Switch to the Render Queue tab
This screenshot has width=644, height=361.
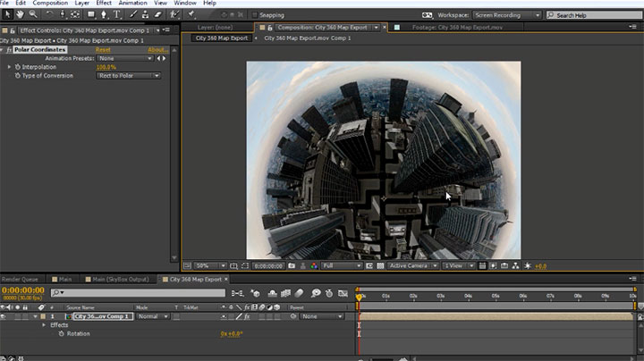click(x=20, y=279)
